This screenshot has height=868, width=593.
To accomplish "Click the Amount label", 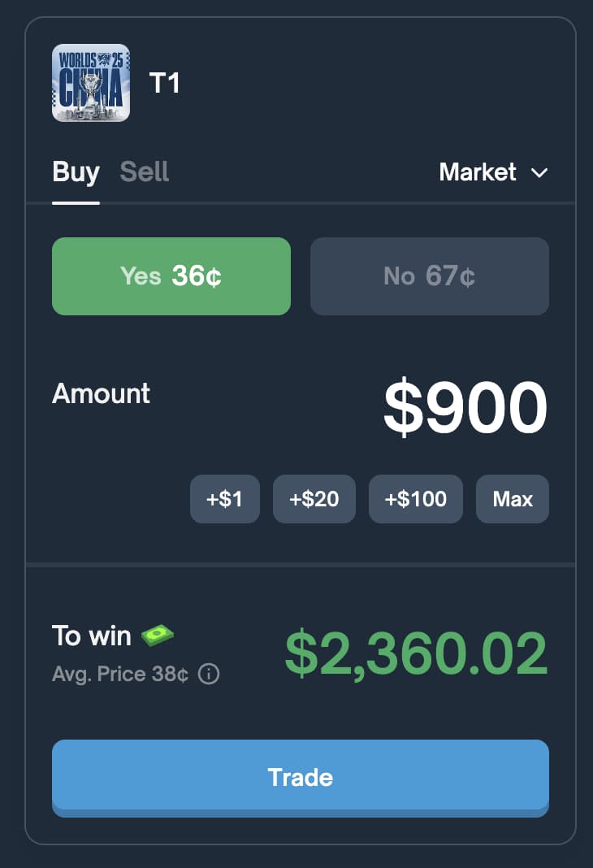I will click(x=102, y=393).
